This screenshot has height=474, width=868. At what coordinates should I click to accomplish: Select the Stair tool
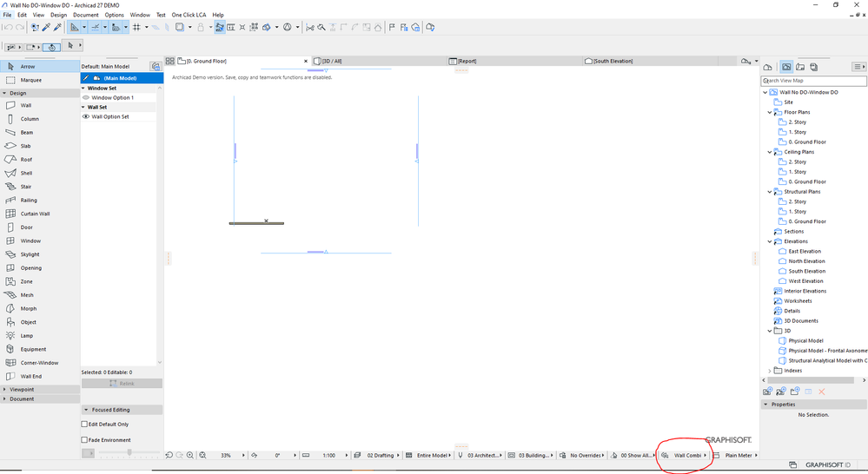[x=40, y=187]
